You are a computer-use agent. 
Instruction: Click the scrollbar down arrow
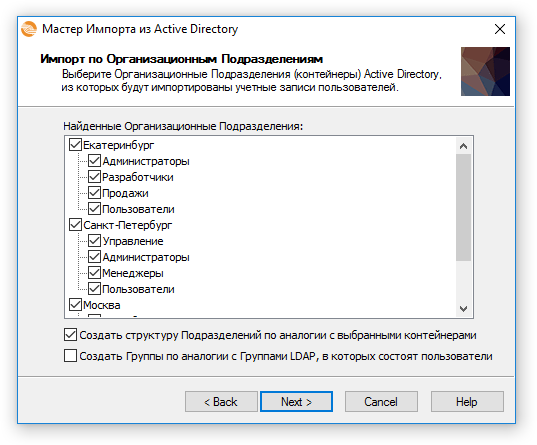[x=463, y=309]
